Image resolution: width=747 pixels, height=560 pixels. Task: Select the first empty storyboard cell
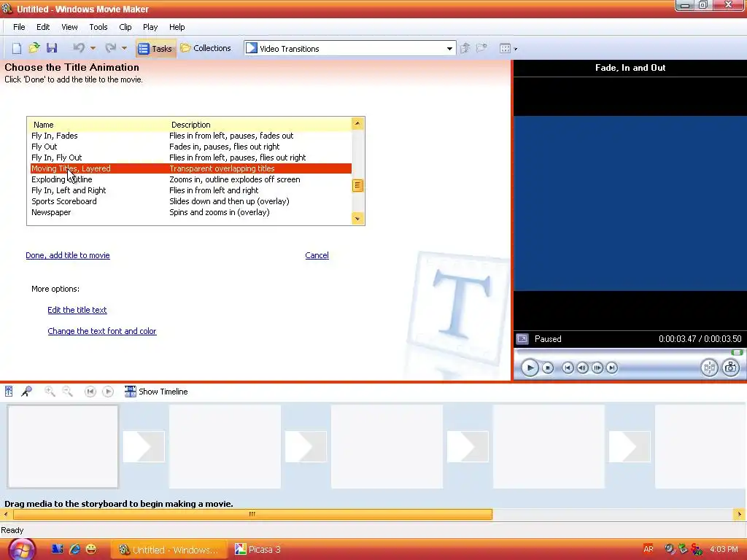tap(63, 447)
